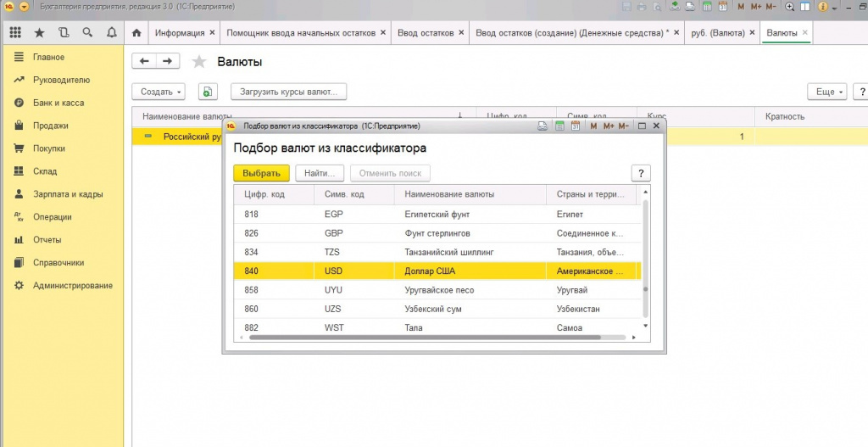Open the Администрирование section
The image size is (868, 447).
pos(73,285)
